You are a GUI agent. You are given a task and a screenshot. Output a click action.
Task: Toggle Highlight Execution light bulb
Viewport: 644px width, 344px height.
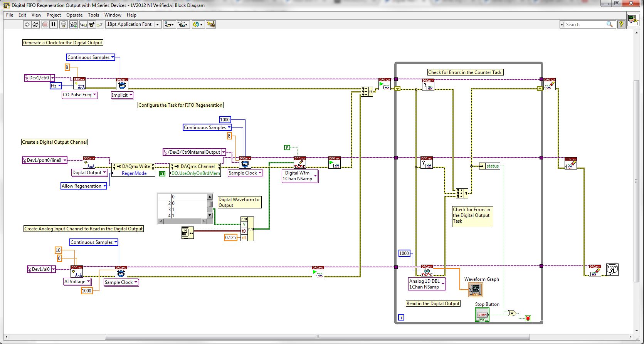pyautogui.click(x=64, y=24)
